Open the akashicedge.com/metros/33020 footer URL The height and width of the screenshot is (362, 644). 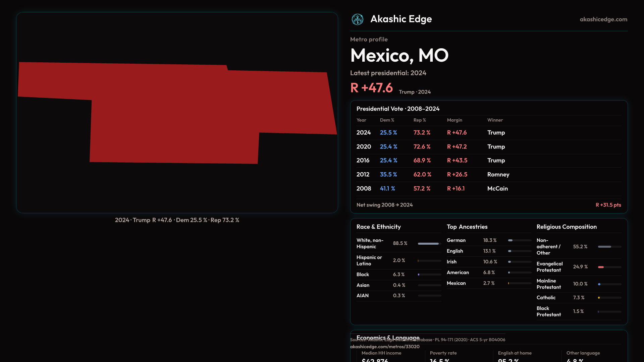pos(385,347)
